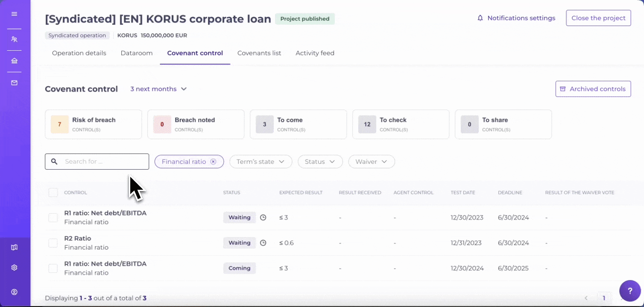Check the box for R2 Ratio row
The height and width of the screenshot is (307, 644).
point(53,243)
